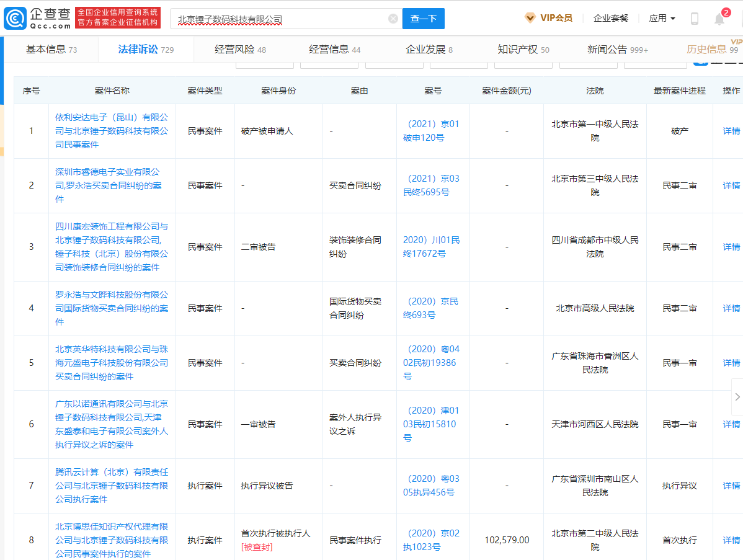Click the 最新案件进程 column header
The width and height of the screenshot is (743, 560).
680,91
